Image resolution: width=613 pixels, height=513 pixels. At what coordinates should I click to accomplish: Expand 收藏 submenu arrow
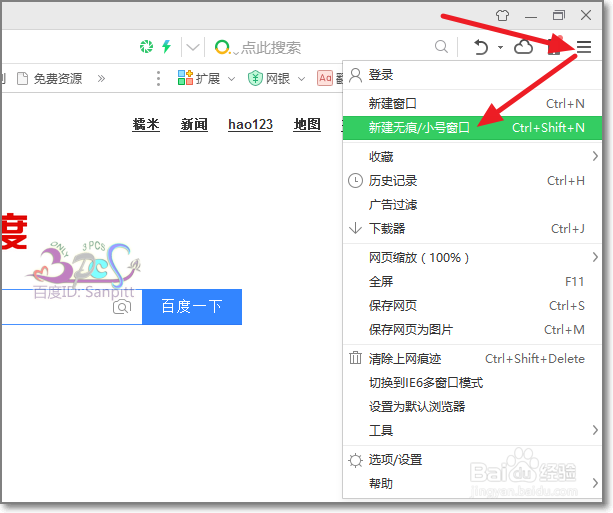(x=595, y=156)
